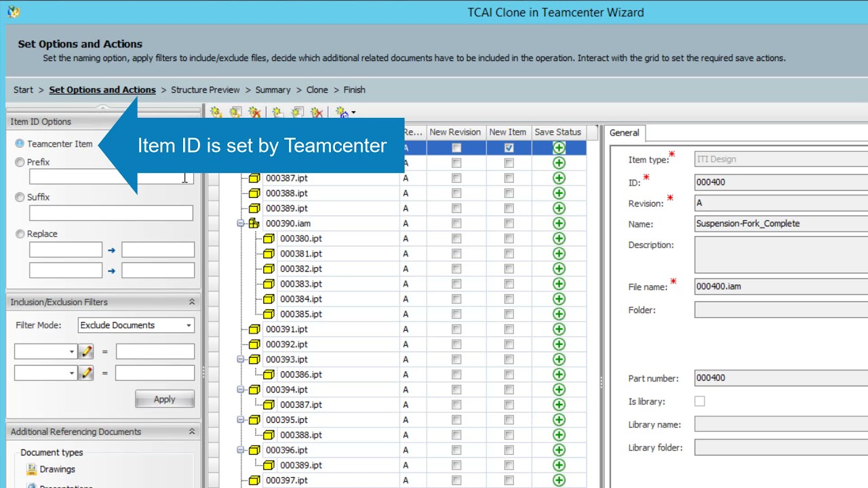868x488 pixels.
Task: Click the Description text area
Action: (x=781, y=255)
